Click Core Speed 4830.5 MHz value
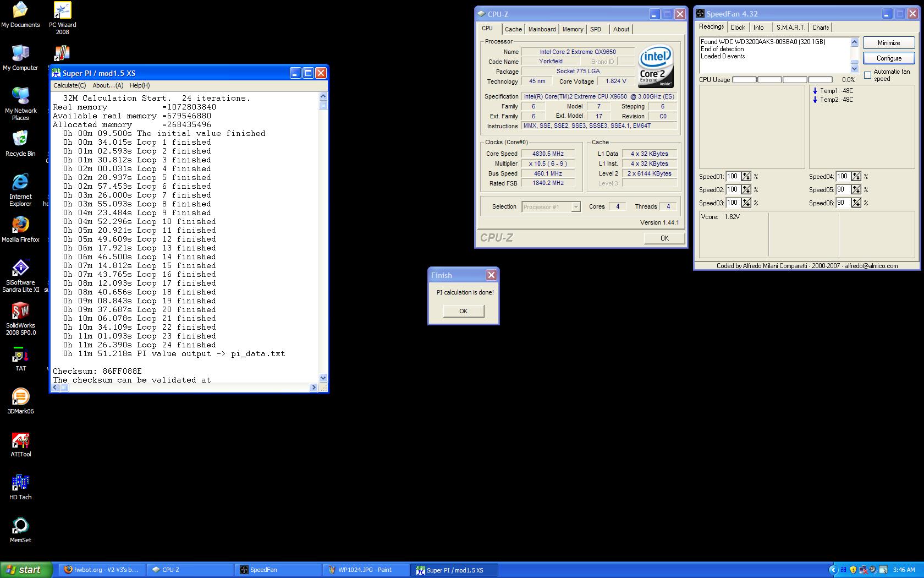Viewport: 924px width, 578px height. tap(548, 154)
